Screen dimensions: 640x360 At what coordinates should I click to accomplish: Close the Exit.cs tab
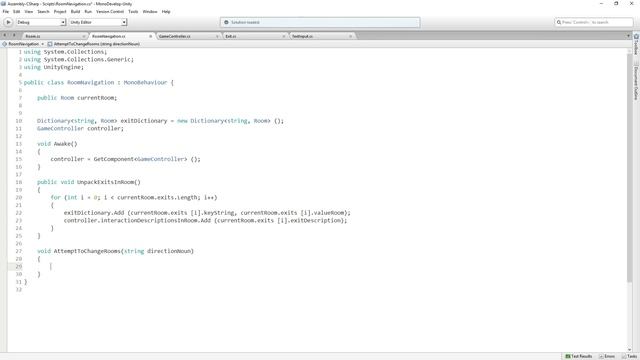pos(284,36)
